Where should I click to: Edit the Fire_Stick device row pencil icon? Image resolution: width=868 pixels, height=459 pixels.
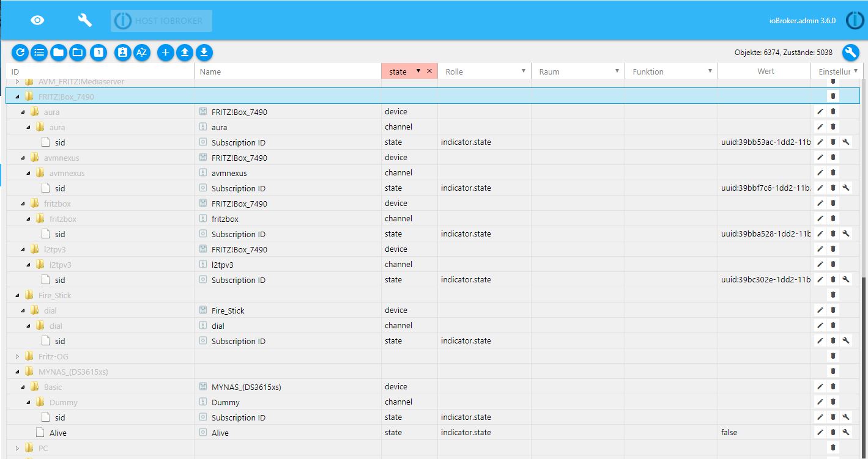pyautogui.click(x=820, y=310)
